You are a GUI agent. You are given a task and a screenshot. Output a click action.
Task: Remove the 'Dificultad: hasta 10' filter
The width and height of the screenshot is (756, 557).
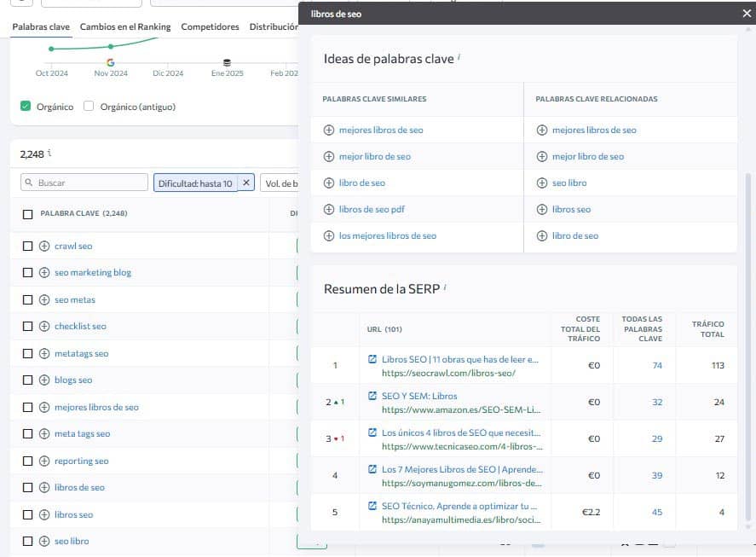246,183
